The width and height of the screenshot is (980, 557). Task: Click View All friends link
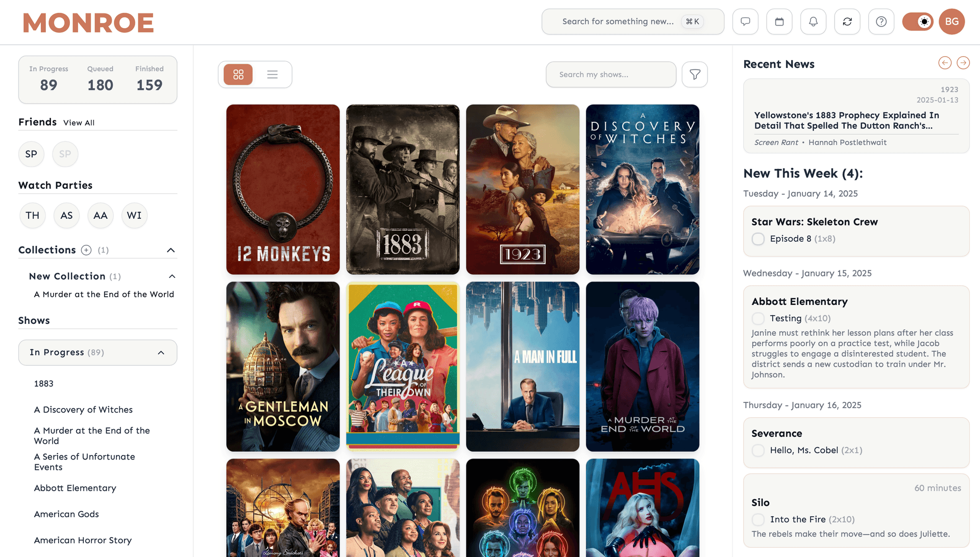[x=79, y=123]
